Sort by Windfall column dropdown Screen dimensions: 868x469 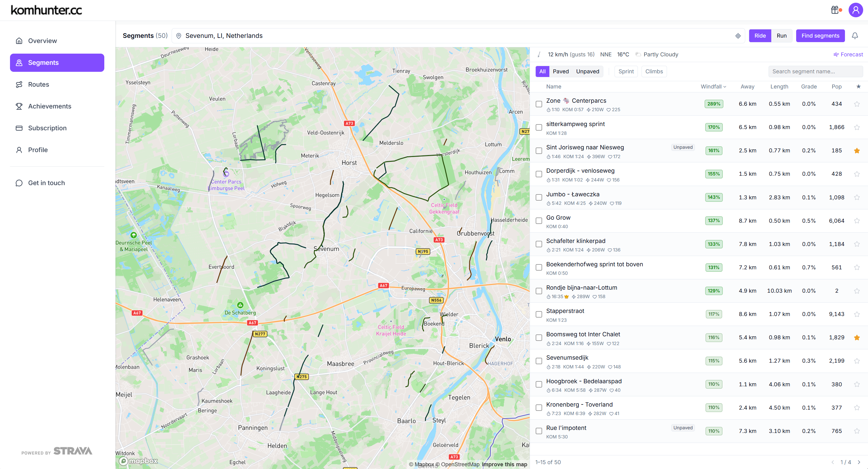[x=713, y=87]
